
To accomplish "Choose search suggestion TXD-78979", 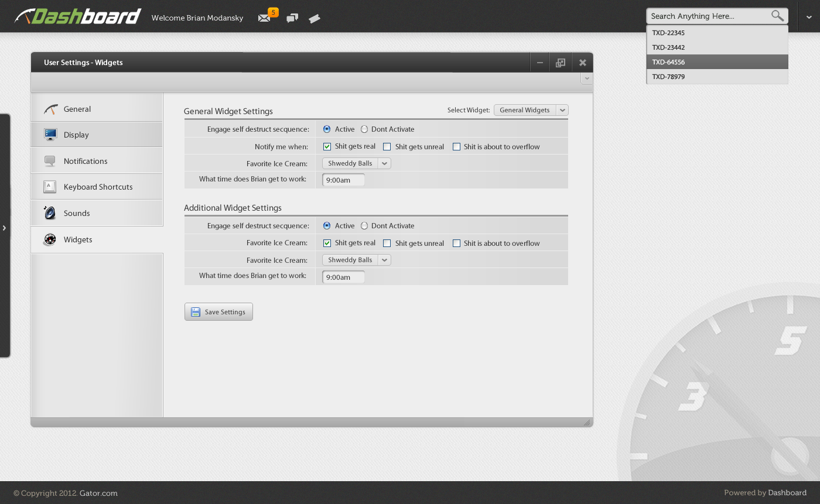I will coord(717,77).
